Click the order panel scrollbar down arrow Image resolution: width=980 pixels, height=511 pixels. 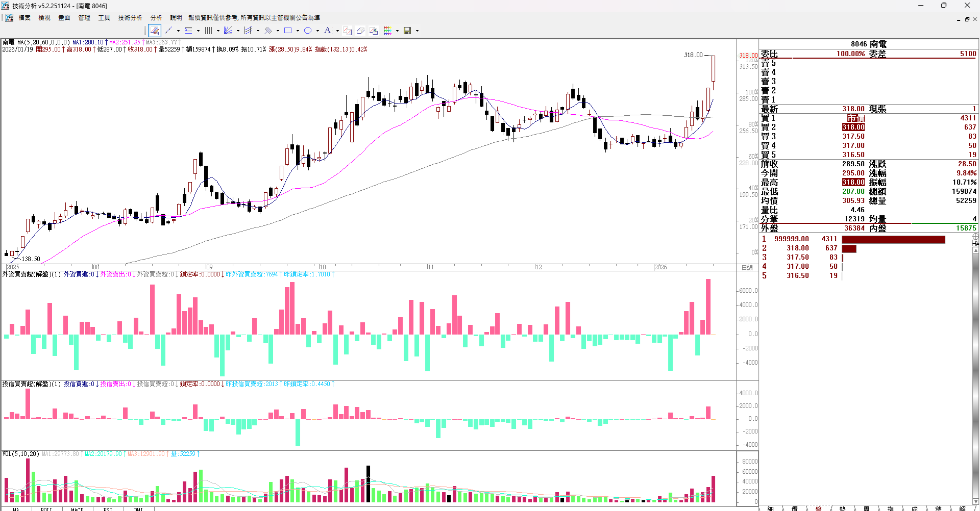point(975,501)
